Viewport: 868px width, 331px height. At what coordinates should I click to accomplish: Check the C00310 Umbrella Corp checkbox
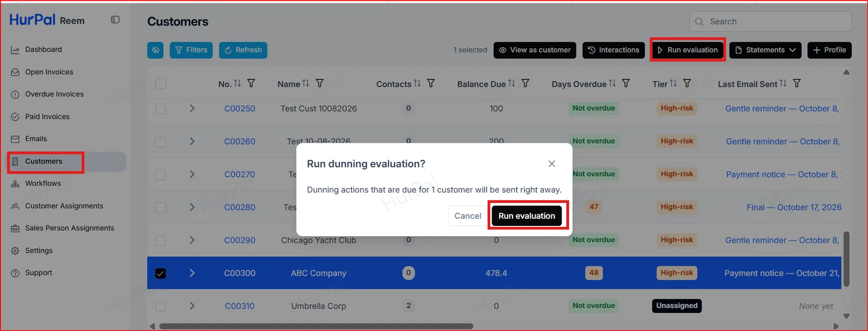coord(161,306)
